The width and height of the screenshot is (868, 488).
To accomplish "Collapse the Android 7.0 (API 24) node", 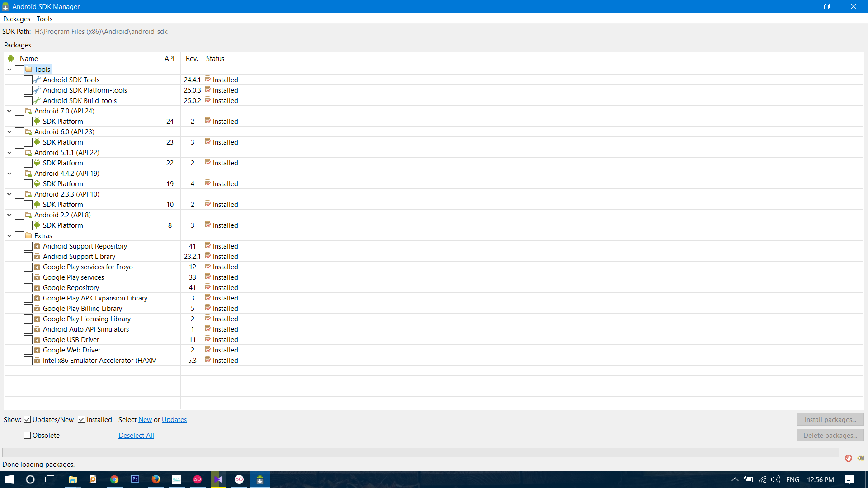I will click(9, 111).
